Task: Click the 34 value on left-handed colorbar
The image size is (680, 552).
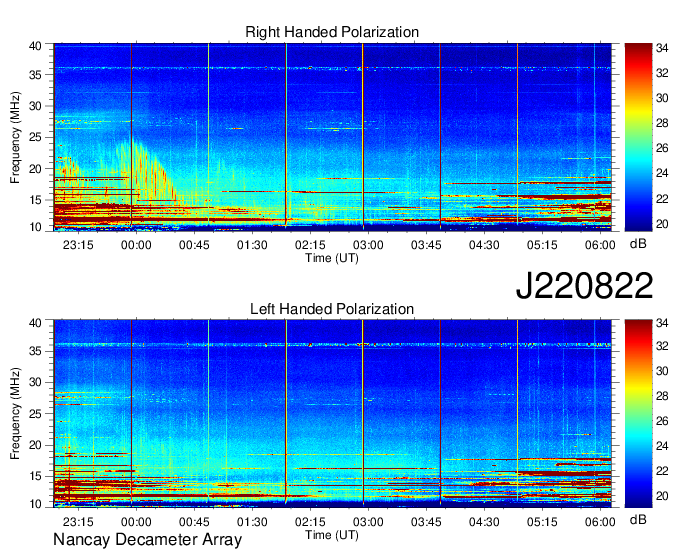Action: coord(662,324)
